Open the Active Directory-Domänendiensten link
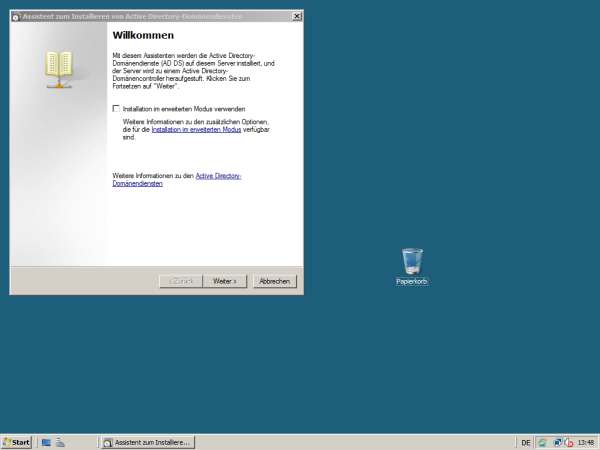The width and height of the screenshot is (600, 450). point(177,180)
